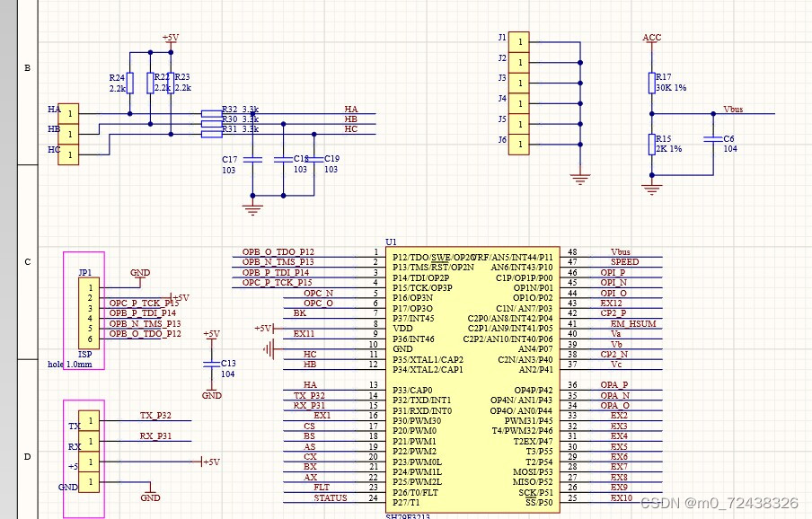Click the VDD pin name in U1
The height and width of the screenshot is (519, 812).
point(403,329)
